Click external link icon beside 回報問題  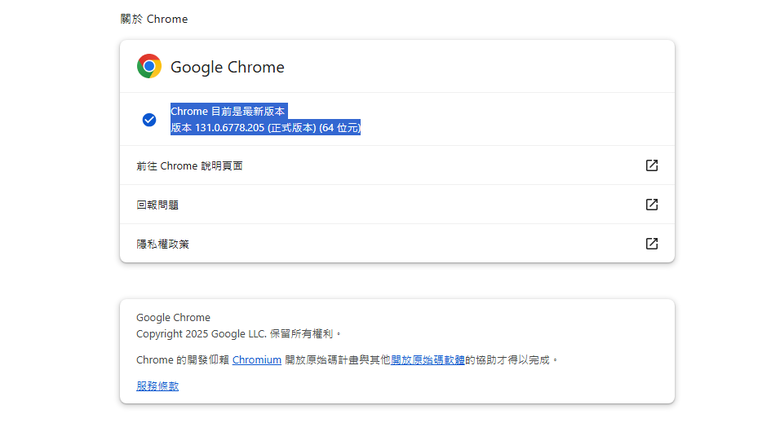[652, 205]
